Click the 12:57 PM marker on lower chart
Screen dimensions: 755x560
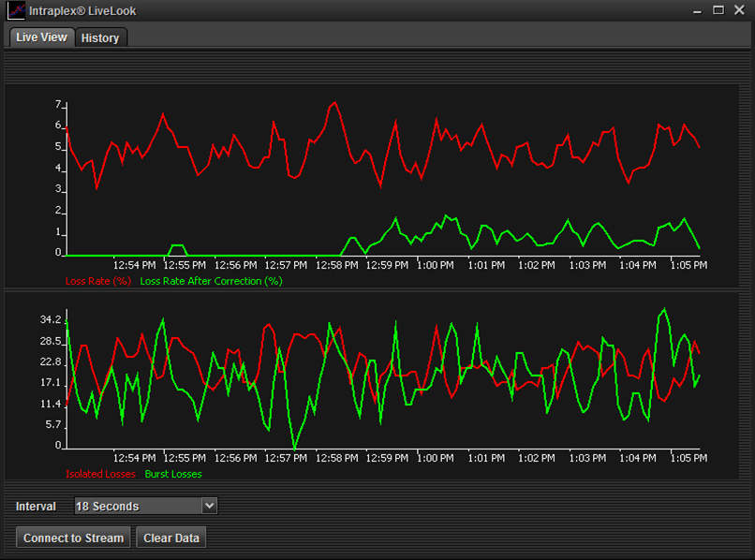(285, 459)
